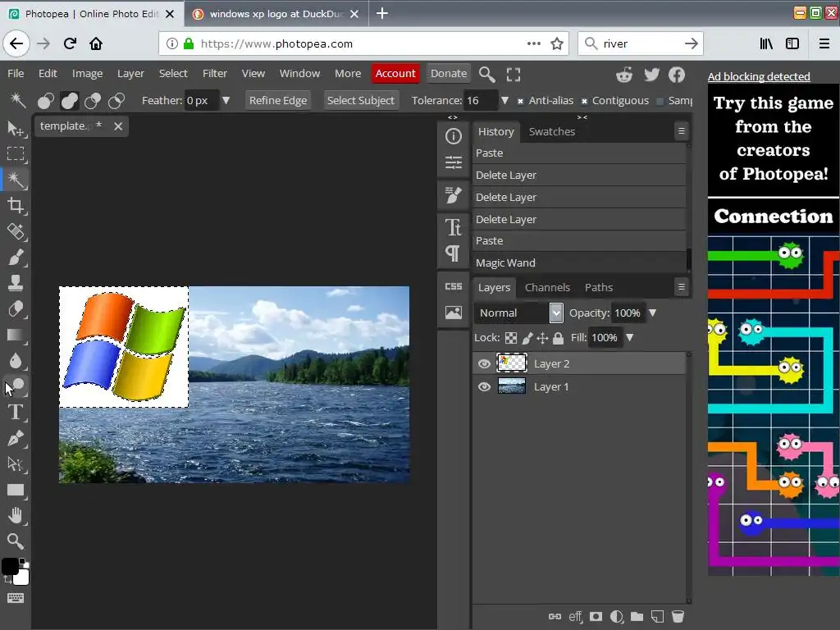Open the File menu
840x630 pixels.
pyautogui.click(x=16, y=73)
